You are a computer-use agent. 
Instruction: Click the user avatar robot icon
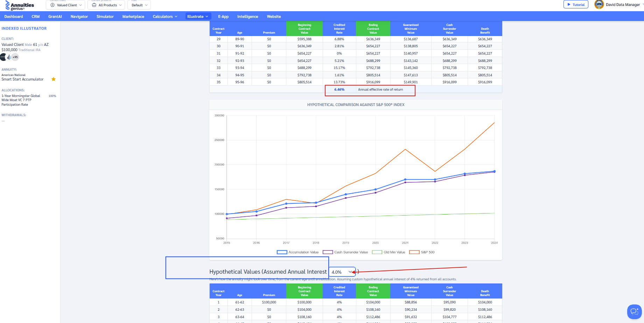pyautogui.click(x=599, y=5)
